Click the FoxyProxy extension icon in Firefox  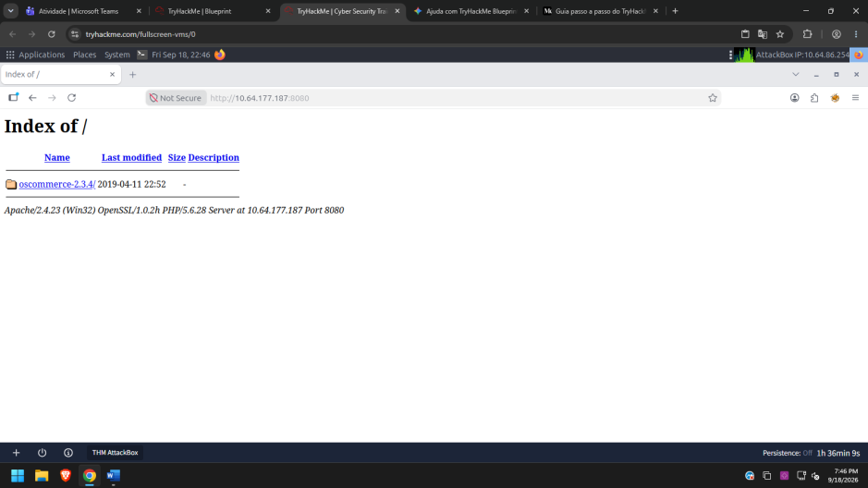pyautogui.click(x=835, y=98)
